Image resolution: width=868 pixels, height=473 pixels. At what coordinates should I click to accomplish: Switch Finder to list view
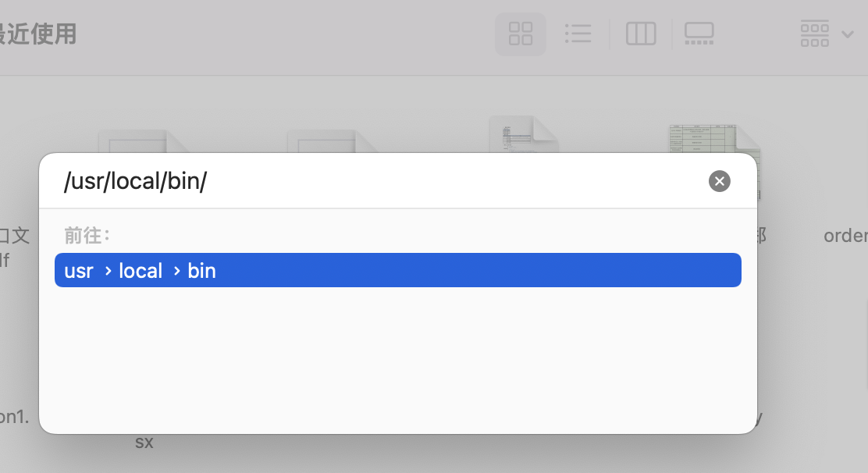578,34
